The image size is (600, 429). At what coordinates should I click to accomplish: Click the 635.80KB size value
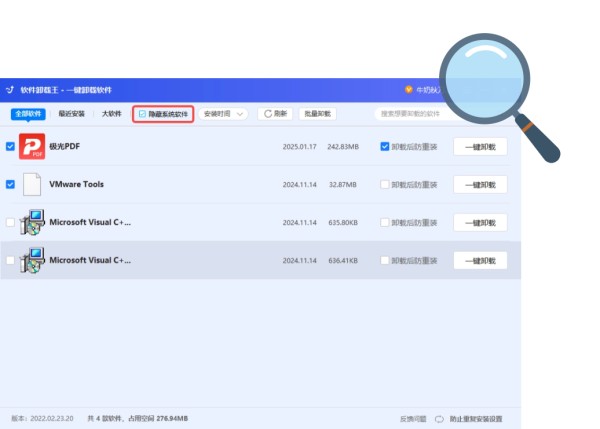click(x=343, y=222)
